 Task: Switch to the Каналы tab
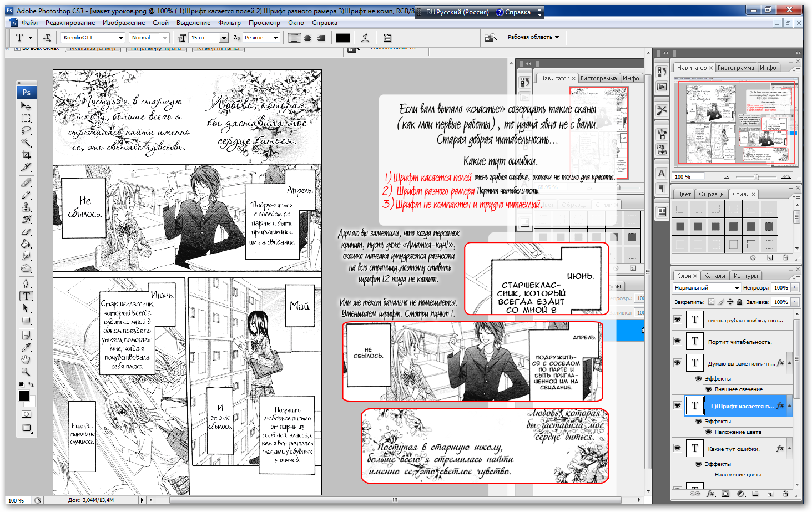714,276
